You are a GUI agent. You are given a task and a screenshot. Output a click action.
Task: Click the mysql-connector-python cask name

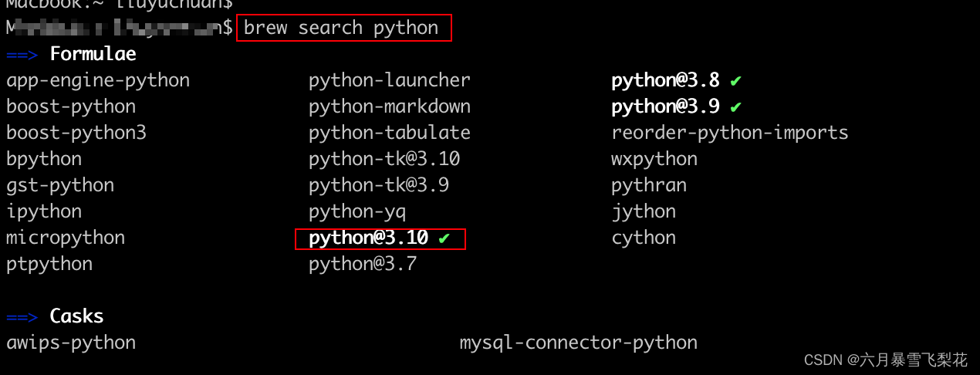point(578,343)
